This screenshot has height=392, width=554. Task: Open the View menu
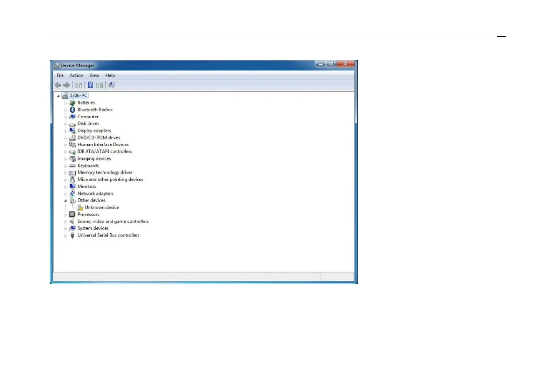(x=94, y=75)
